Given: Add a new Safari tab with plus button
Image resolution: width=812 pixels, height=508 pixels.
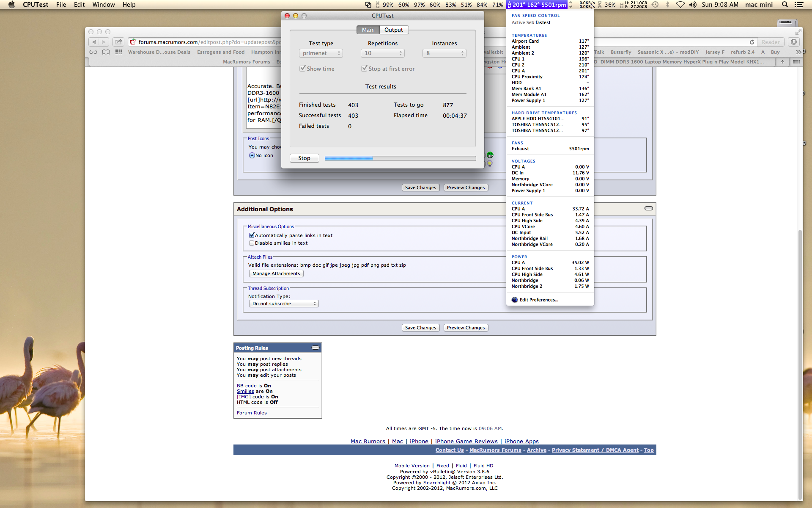Looking at the screenshot, I should pyautogui.click(x=782, y=62).
